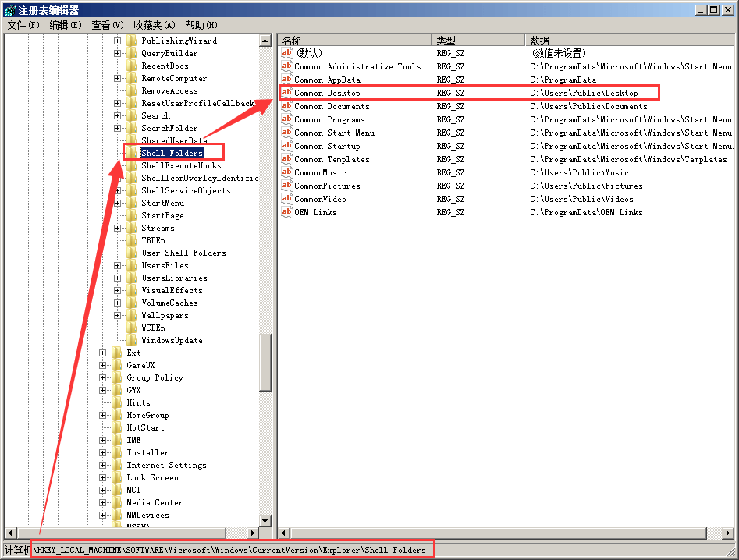Open the 收藏夹(A) menu
Image resolution: width=739 pixels, height=560 pixels.
point(154,25)
